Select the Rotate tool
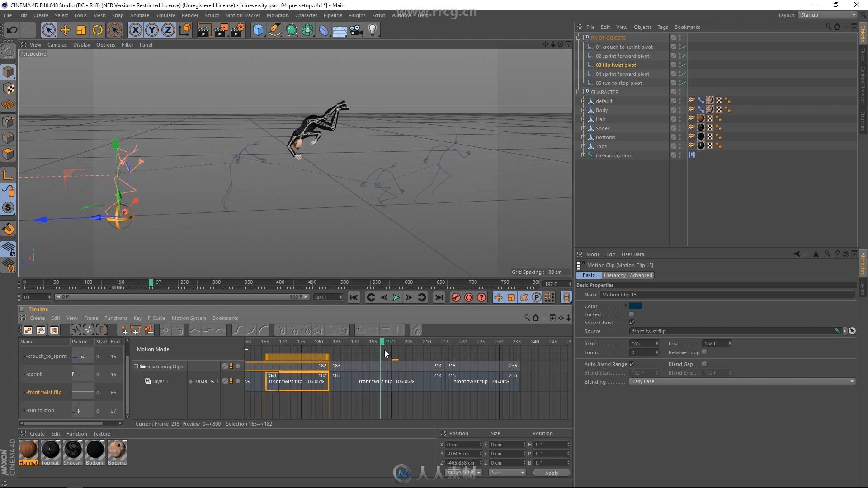 pos(98,30)
